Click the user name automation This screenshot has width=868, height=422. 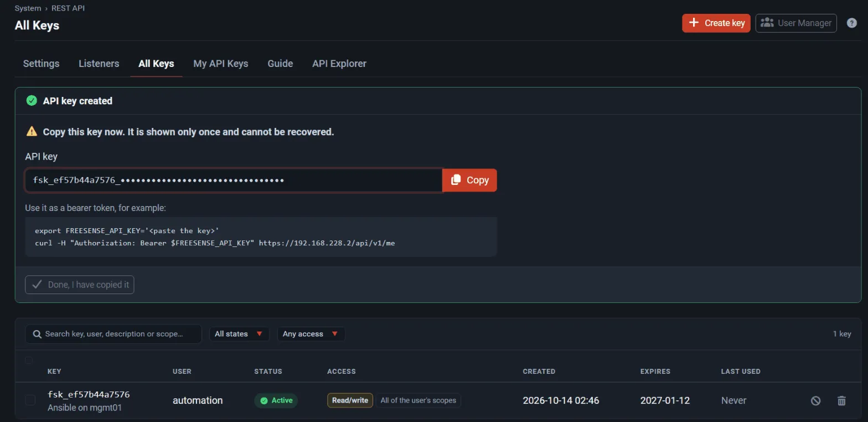click(x=198, y=400)
